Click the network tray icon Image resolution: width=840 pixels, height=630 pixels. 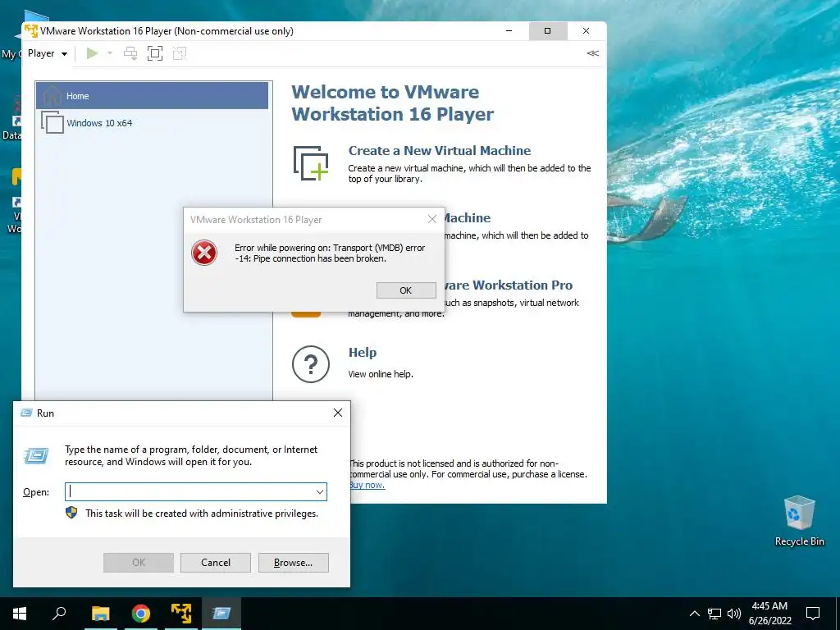(714, 614)
